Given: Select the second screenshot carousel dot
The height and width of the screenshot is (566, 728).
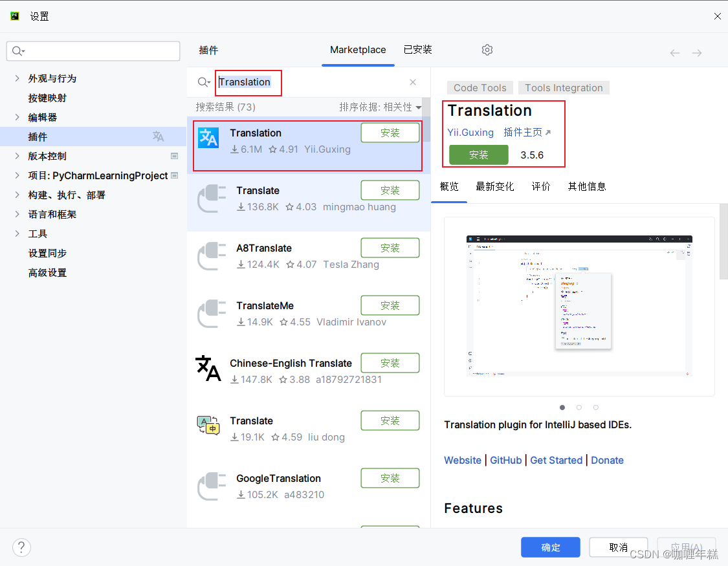Looking at the screenshot, I should pyautogui.click(x=579, y=408).
